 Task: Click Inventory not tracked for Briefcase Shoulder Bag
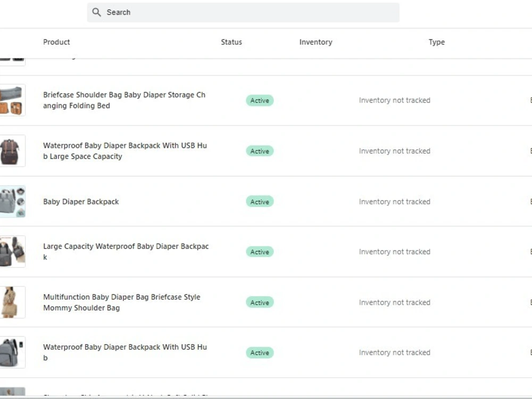pyautogui.click(x=395, y=101)
